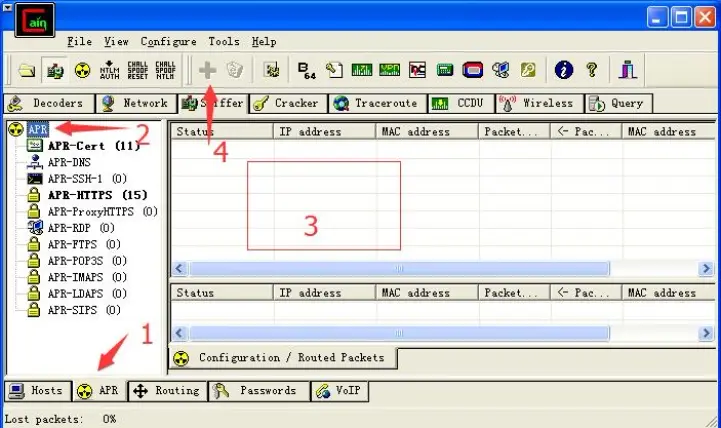Click the Chall Spoof Reset icon
Viewport: 721px width, 428px height.
[x=137, y=70]
